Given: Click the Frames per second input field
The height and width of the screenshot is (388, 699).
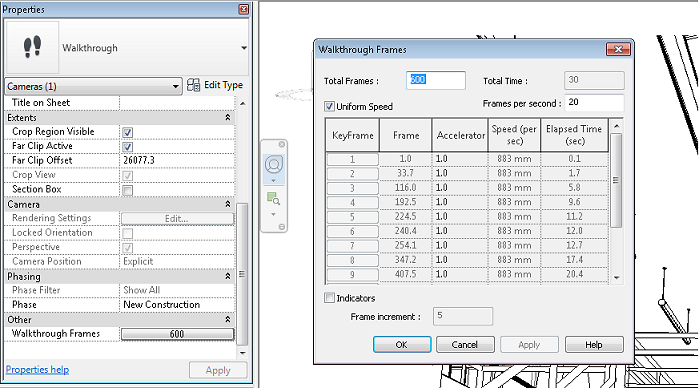Looking at the screenshot, I should (x=594, y=103).
